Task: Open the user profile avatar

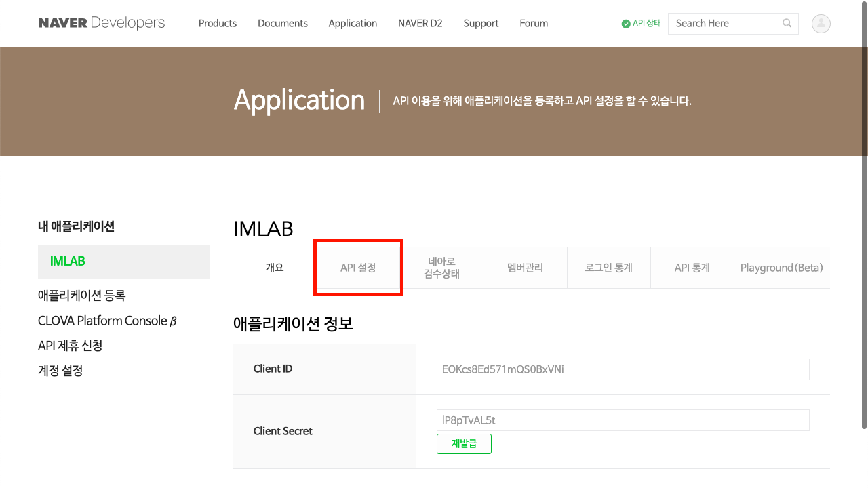Action: [x=821, y=23]
